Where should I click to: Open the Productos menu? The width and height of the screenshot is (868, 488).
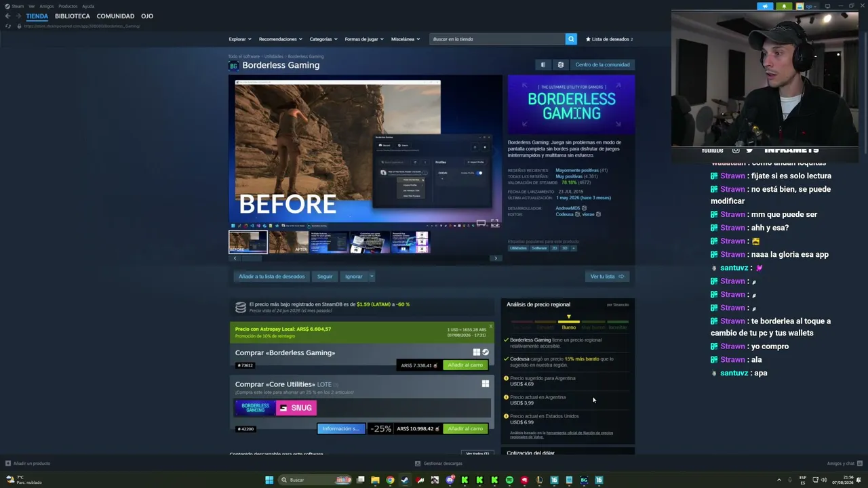pyautogui.click(x=68, y=6)
